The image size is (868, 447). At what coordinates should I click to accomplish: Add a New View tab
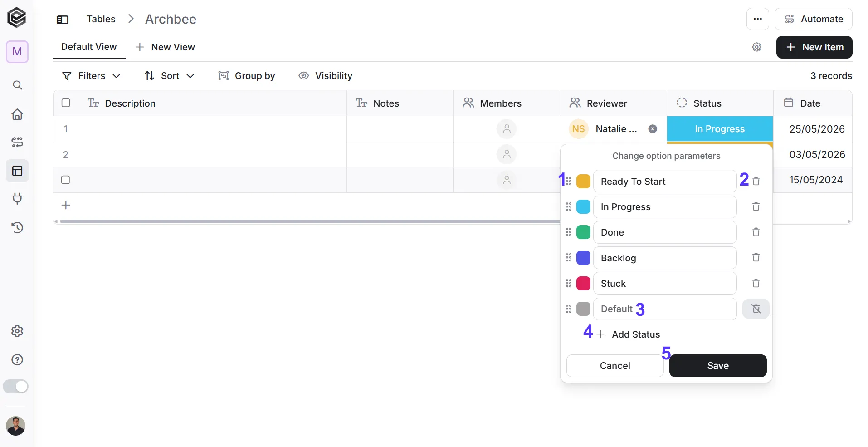point(165,47)
